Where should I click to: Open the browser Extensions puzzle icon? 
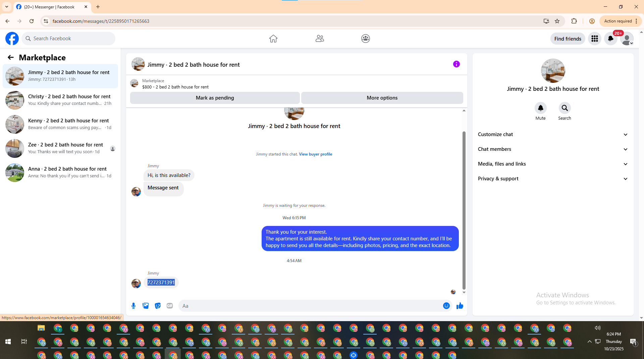click(574, 21)
